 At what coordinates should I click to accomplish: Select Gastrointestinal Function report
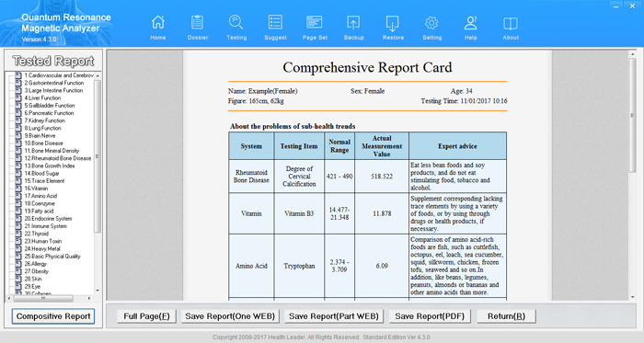pos(53,83)
